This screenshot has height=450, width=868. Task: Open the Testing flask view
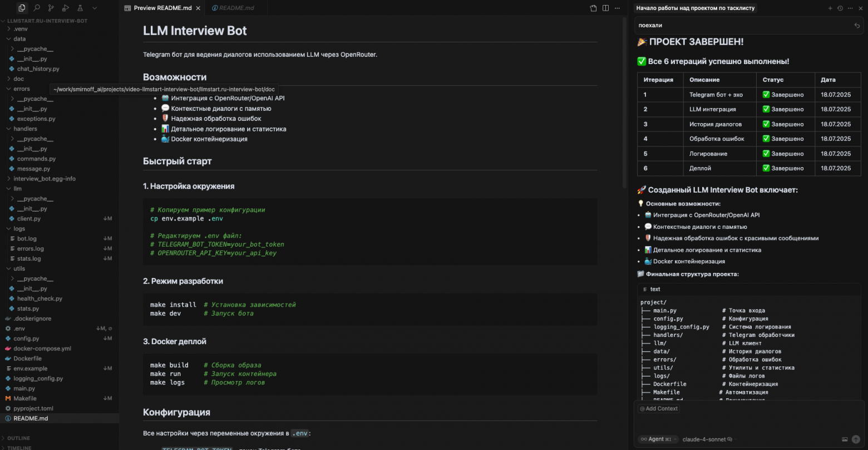coord(80,8)
